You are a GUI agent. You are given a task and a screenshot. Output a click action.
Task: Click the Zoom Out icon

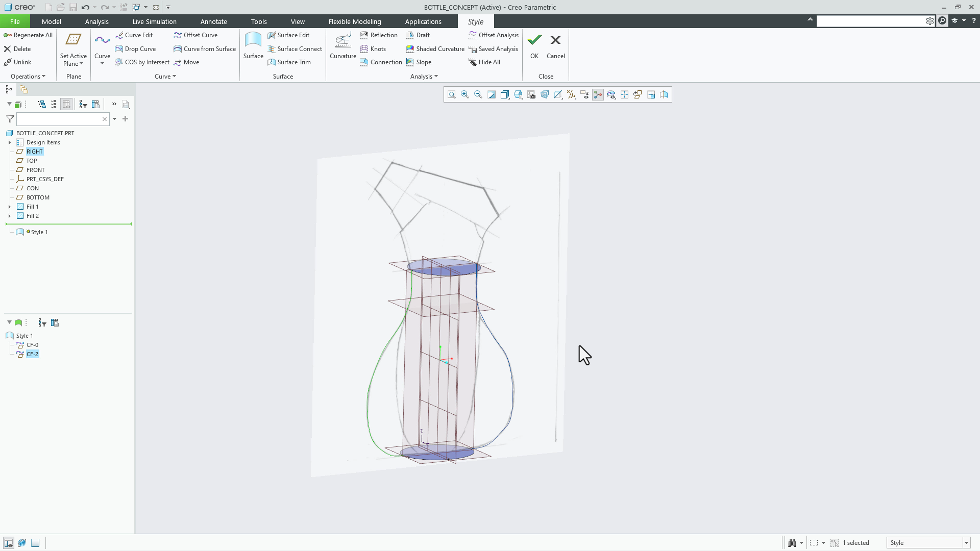(478, 95)
